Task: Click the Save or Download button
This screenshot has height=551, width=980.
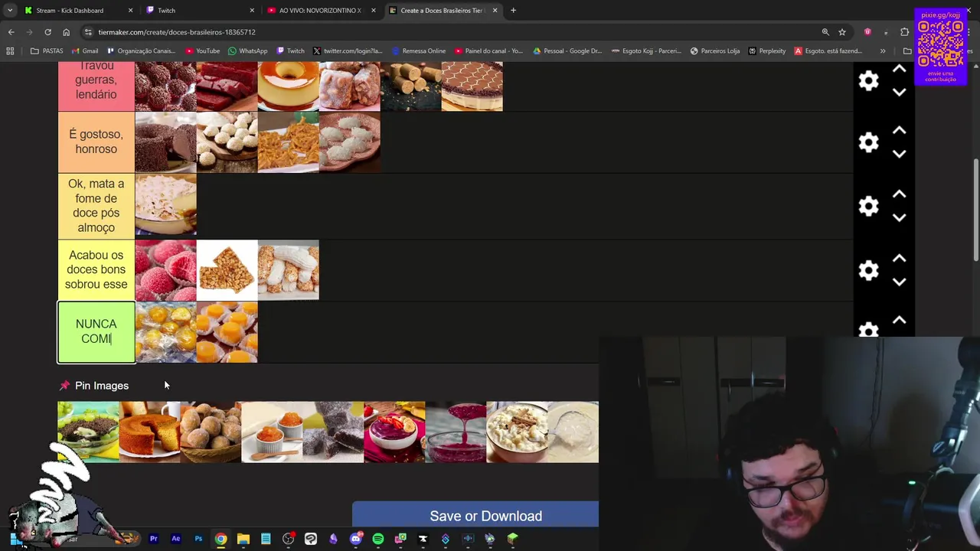Action: click(475, 516)
